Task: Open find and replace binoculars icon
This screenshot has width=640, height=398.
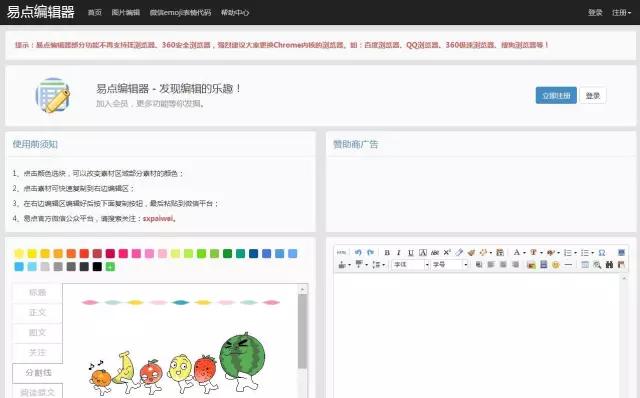Action: tap(609, 265)
